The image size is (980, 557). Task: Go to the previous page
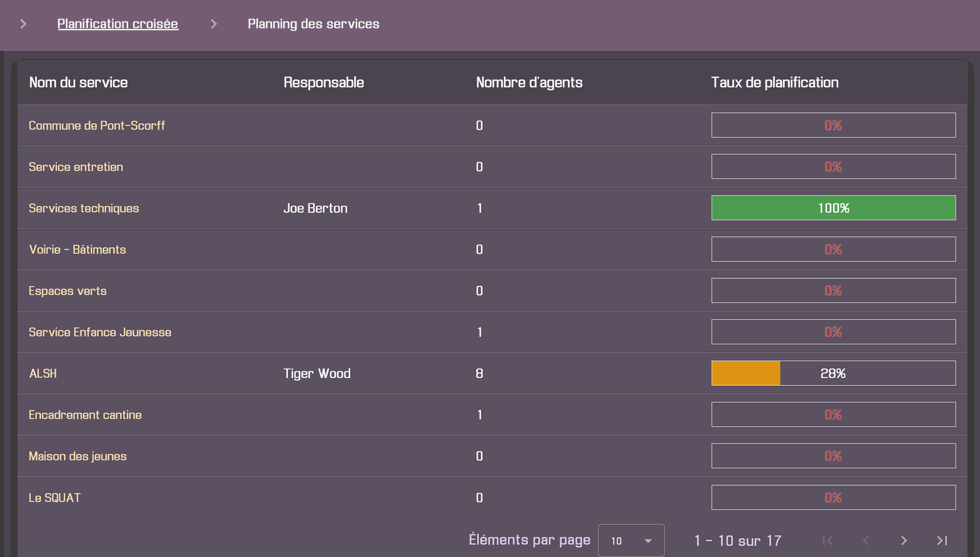click(866, 541)
